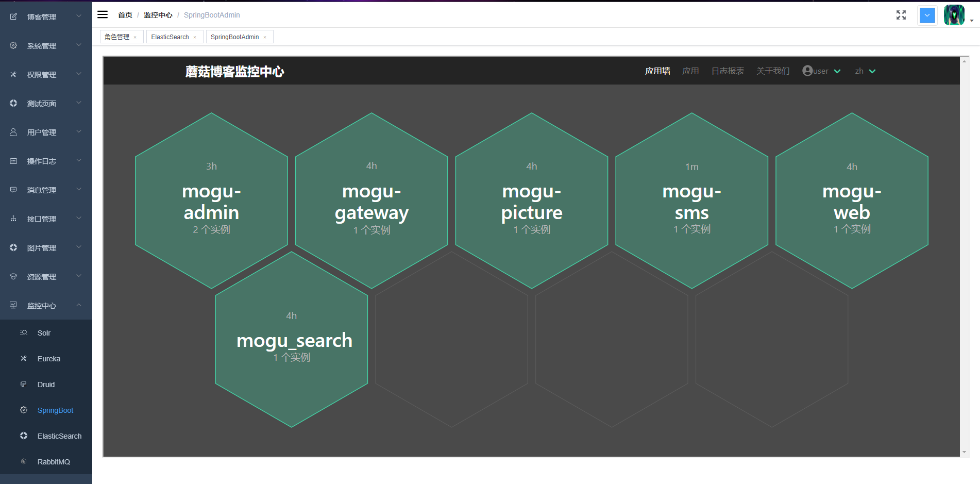The width and height of the screenshot is (980, 484).
Task: Click the ElasticSearch submenu icon
Action: 24,436
